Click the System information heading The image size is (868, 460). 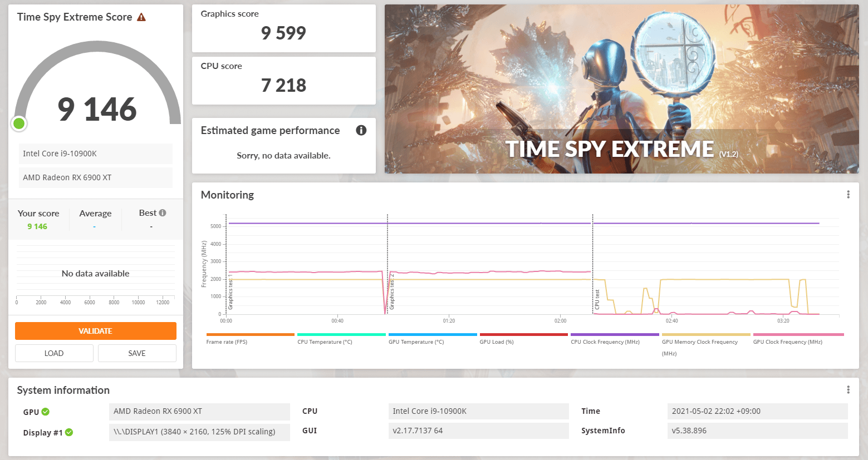[x=63, y=390]
